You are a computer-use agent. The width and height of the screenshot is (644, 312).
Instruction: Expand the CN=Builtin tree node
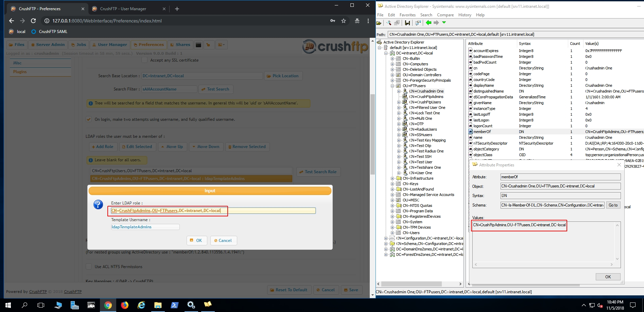coord(392,59)
